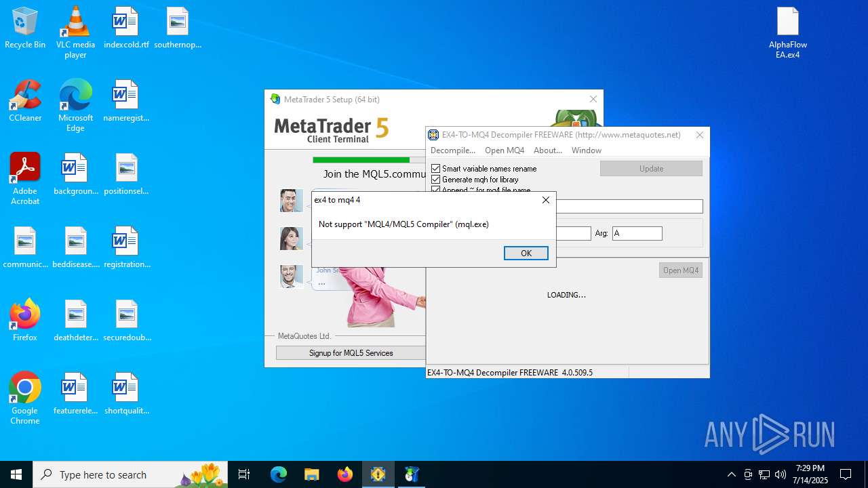Open the Open MQ4 menu
Viewport: 868px width, 488px height.
pyautogui.click(x=505, y=150)
